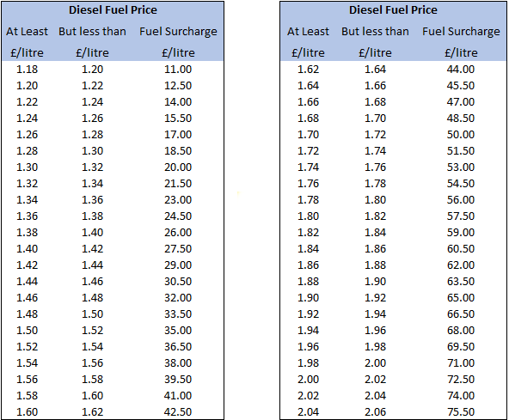The width and height of the screenshot is (509, 420).
Task: Select the 72.50 surcharge value
Action: (x=461, y=379)
